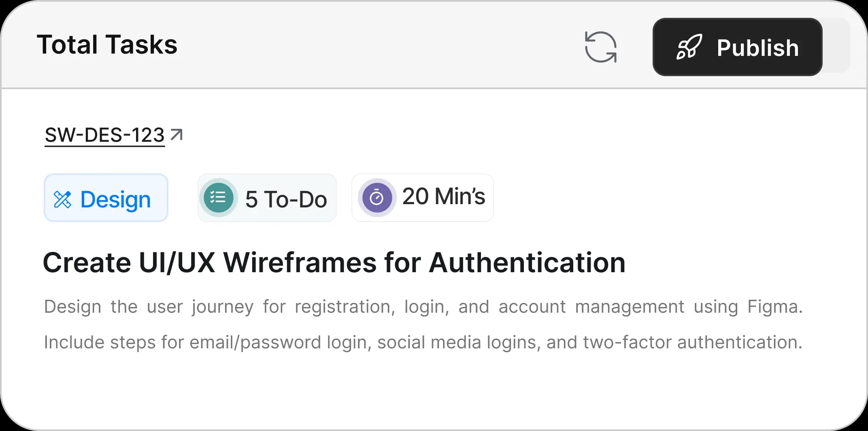868x431 pixels.
Task: Click the "Total Tasks" header title
Action: (x=107, y=45)
